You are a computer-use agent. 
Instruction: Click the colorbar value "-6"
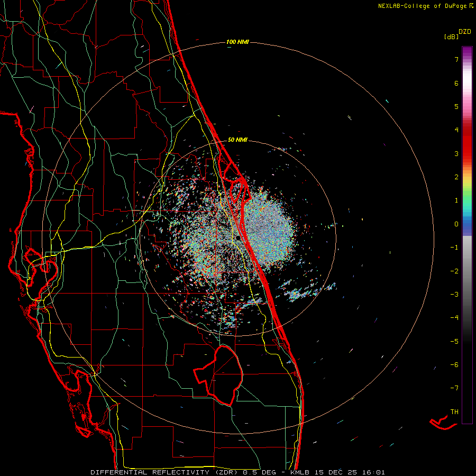coord(454,365)
